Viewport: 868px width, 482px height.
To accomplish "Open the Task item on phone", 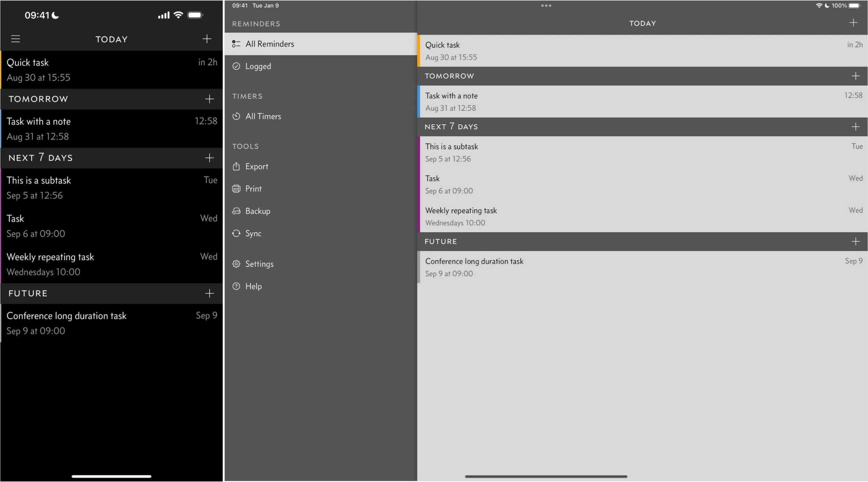I will point(111,226).
